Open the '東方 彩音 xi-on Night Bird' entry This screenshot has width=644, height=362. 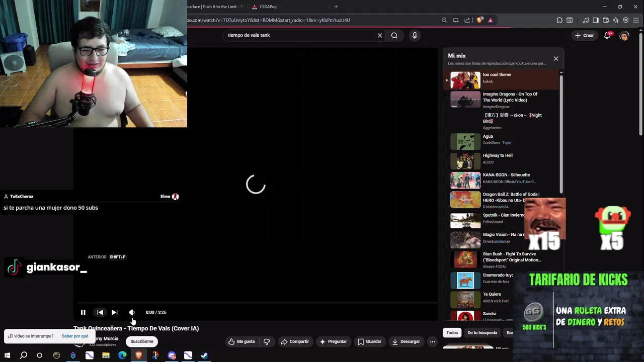pyautogui.click(x=504, y=121)
